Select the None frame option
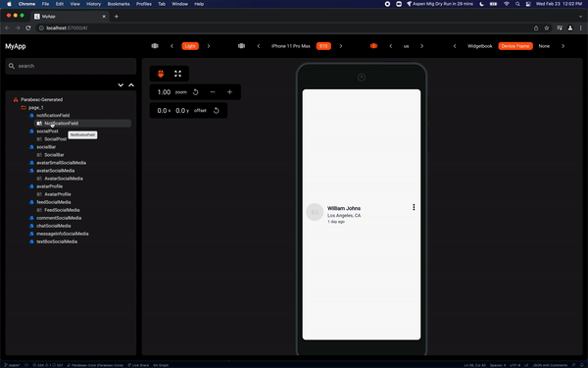588x368 pixels. [544, 46]
